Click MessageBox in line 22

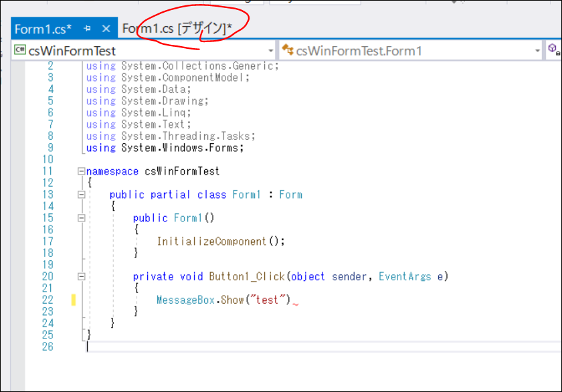click(x=186, y=300)
